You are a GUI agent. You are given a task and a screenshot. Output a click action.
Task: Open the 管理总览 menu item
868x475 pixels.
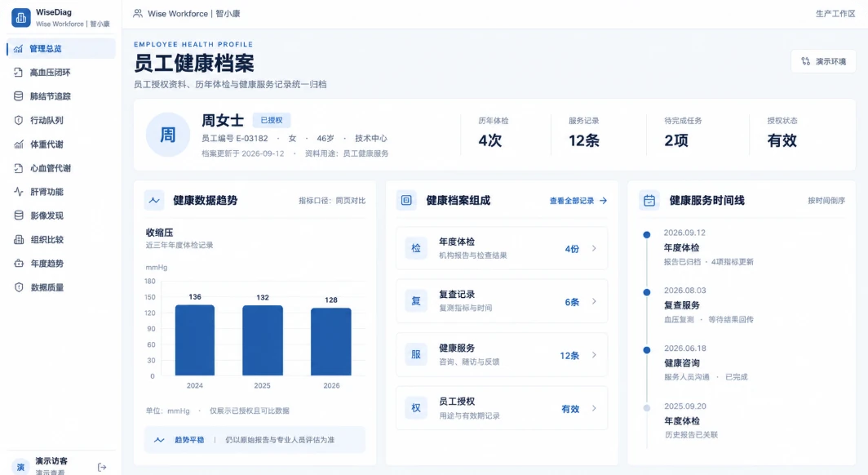[x=61, y=49]
